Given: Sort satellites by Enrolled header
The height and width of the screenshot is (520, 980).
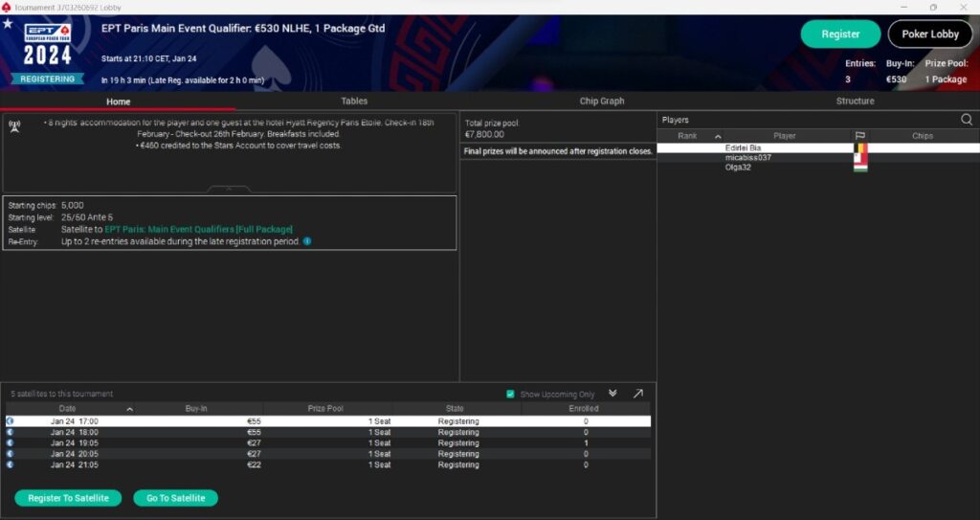Looking at the screenshot, I should (x=584, y=409).
